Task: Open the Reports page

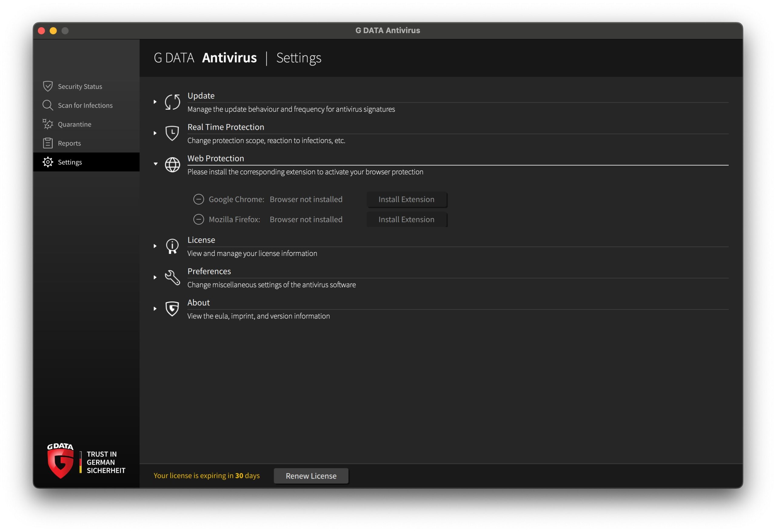Action: (x=86, y=143)
